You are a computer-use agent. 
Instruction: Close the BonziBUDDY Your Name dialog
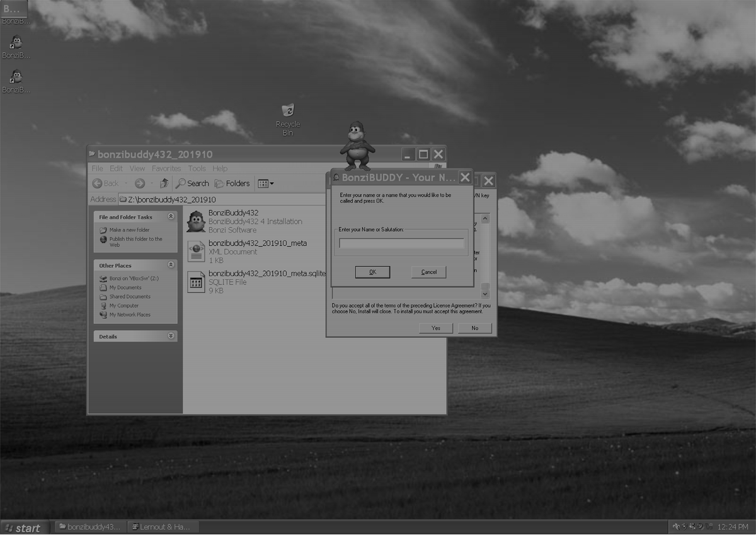465,177
